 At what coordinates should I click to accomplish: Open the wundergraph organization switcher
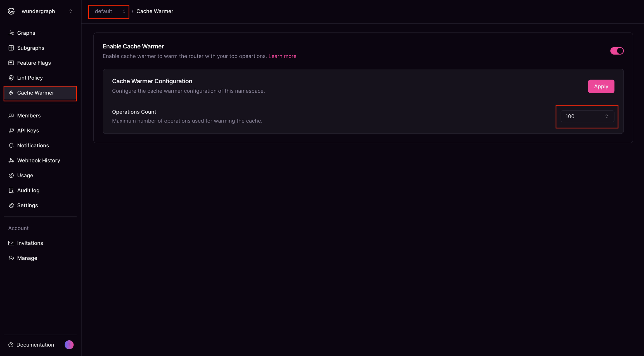40,11
